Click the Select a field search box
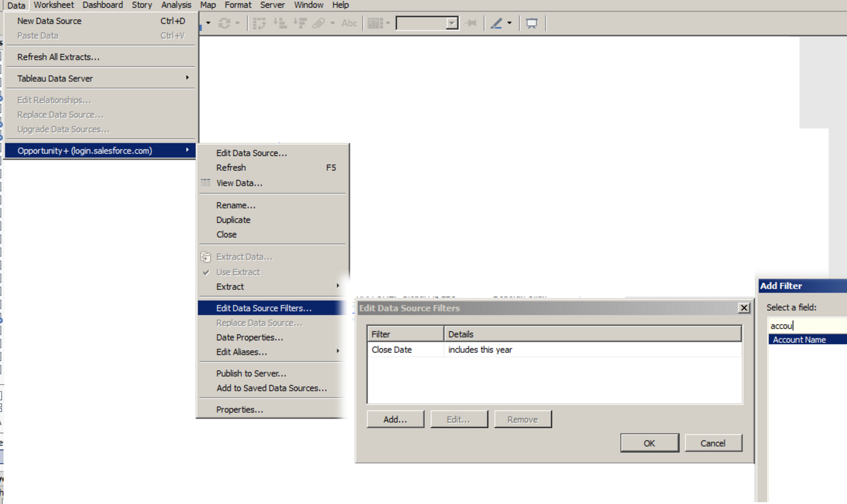This screenshot has width=847, height=504. click(x=806, y=326)
